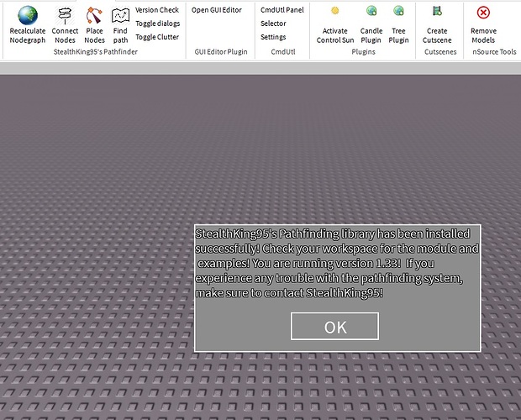Activate Control Sun plugin icon
The width and height of the screenshot is (521, 420).
(335, 11)
